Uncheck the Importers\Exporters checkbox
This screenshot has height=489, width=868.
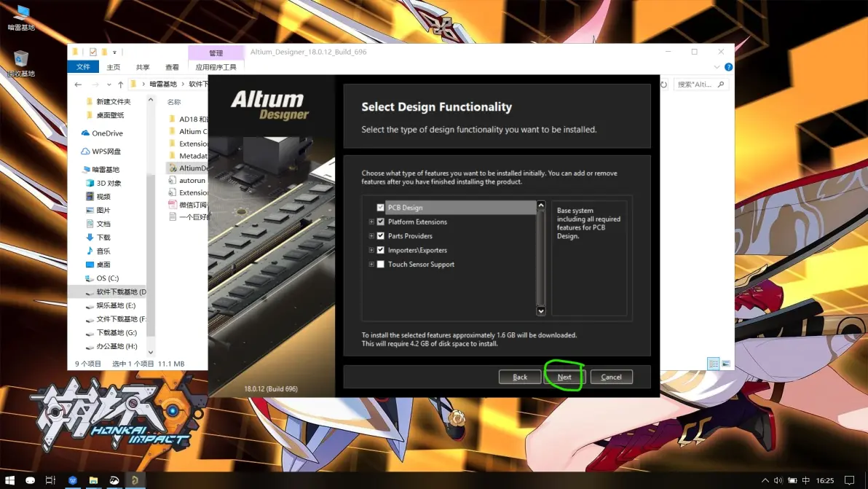(380, 250)
